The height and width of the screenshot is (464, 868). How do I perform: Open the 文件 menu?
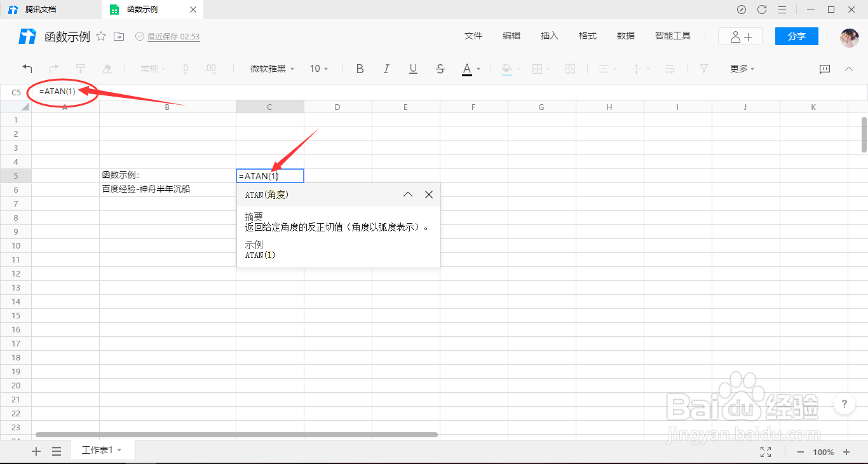473,36
